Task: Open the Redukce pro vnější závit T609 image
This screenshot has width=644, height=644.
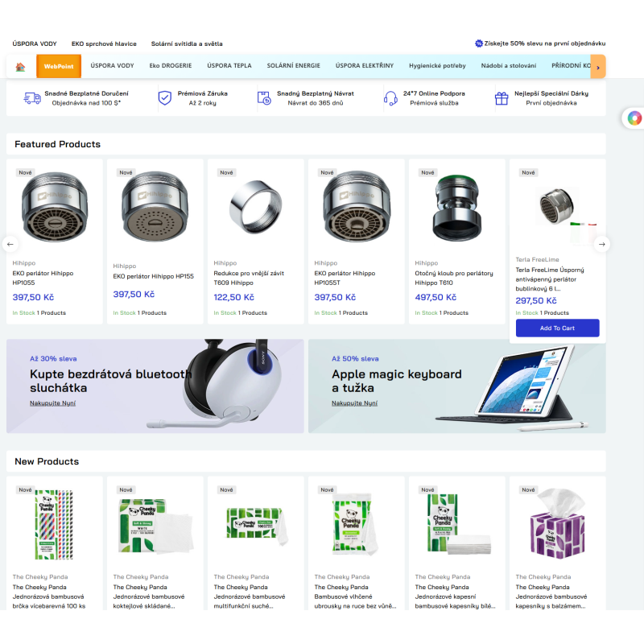Action: click(x=255, y=207)
